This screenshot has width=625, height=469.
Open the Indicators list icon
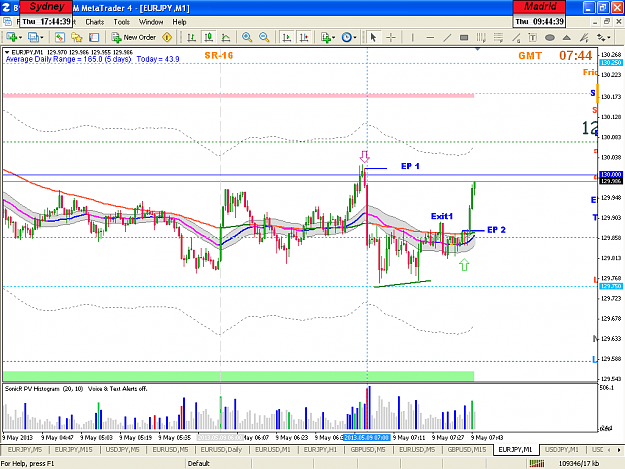pyautogui.click(x=326, y=37)
